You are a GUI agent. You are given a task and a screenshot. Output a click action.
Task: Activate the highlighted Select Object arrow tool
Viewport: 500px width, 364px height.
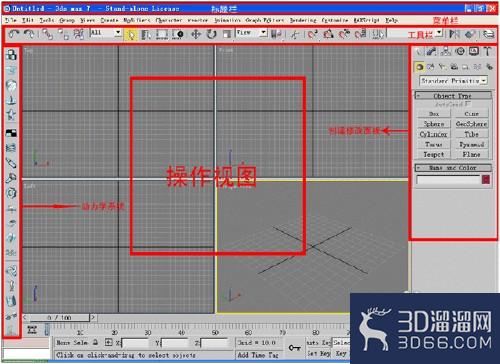click(x=131, y=35)
